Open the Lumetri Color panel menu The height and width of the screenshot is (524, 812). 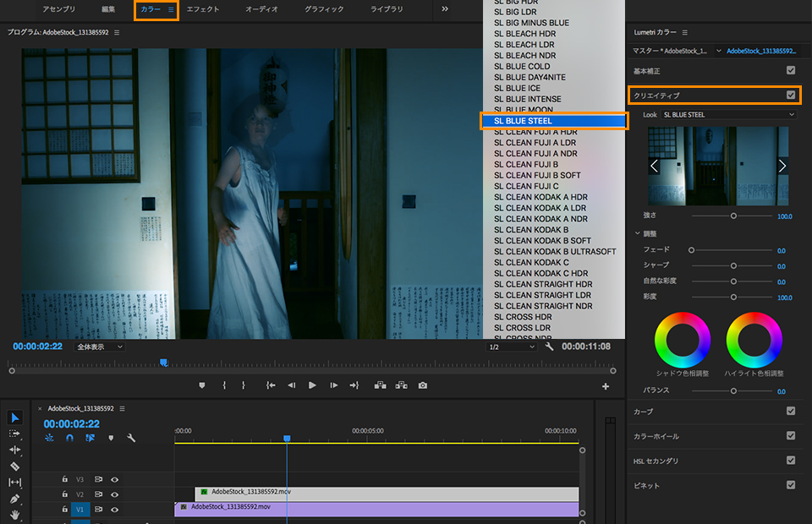pos(684,33)
